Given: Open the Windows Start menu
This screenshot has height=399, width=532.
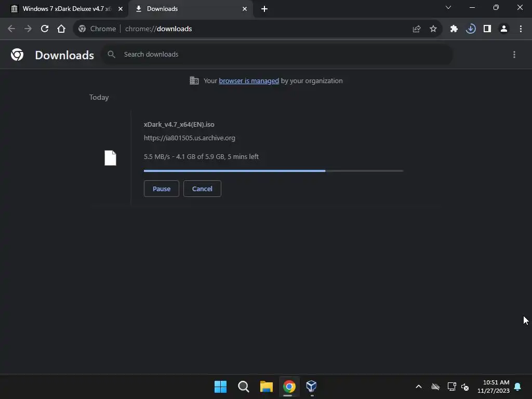Looking at the screenshot, I should (x=220, y=387).
